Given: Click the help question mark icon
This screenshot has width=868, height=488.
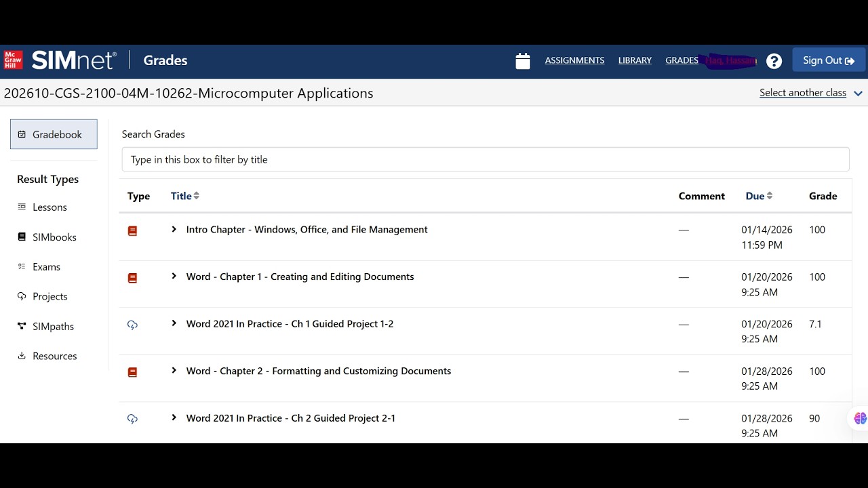Looking at the screenshot, I should (x=774, y=61).
